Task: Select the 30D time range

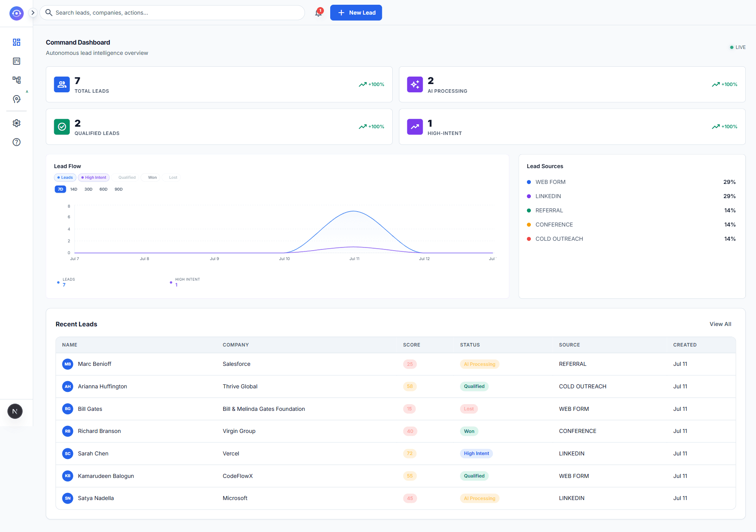Action: click(x=88, y=189)
